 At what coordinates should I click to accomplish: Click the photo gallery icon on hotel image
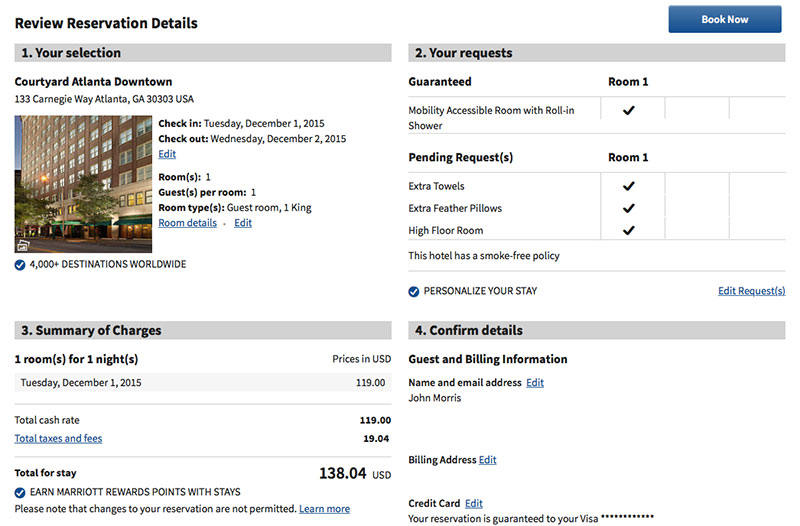coord(22,245)
